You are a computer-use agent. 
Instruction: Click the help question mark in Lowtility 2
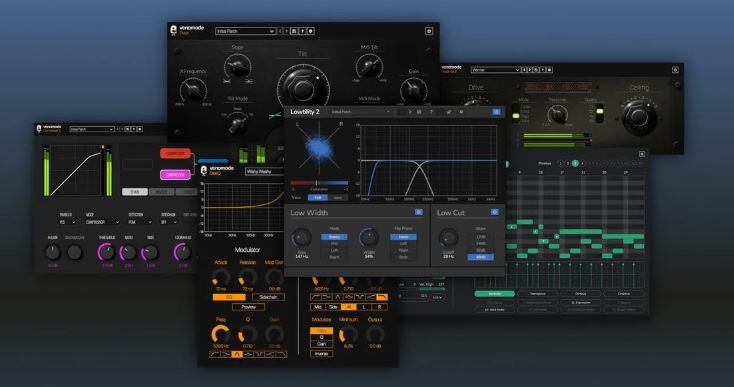tap(431, 112)
